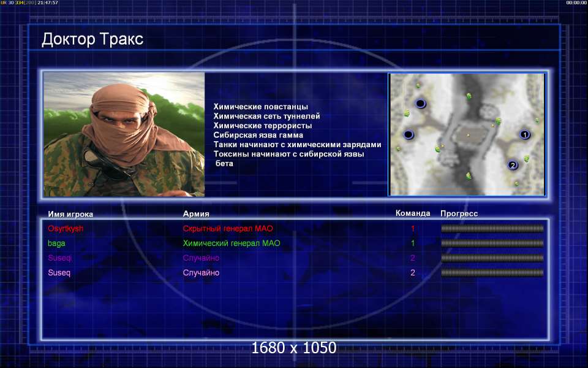This screenshot has width=588, height=368.
Task: Click the 21:47:57 clock readout
Action: [48, 2]
